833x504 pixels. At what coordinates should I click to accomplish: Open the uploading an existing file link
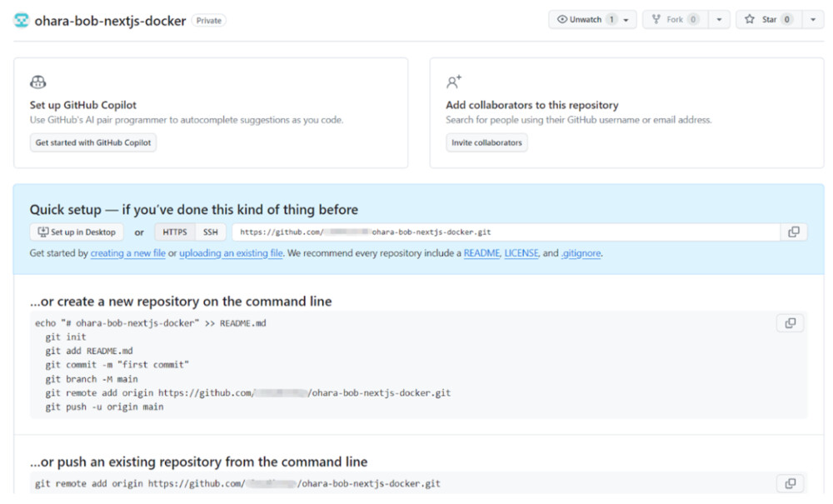click(x=231, y=253)
